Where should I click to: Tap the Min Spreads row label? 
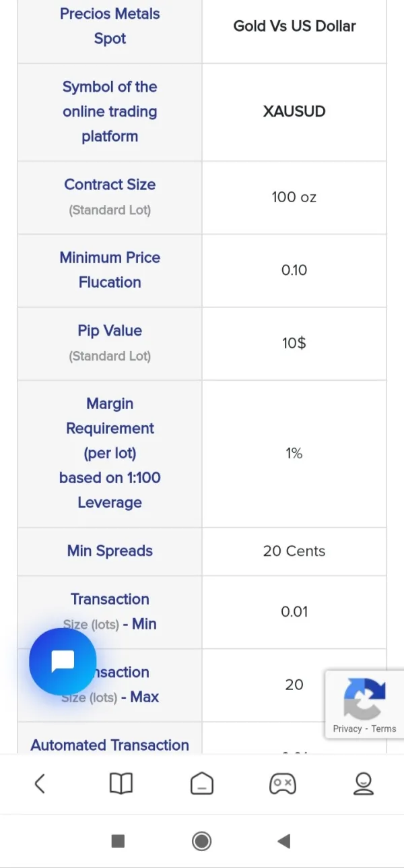tap(110, 551)
